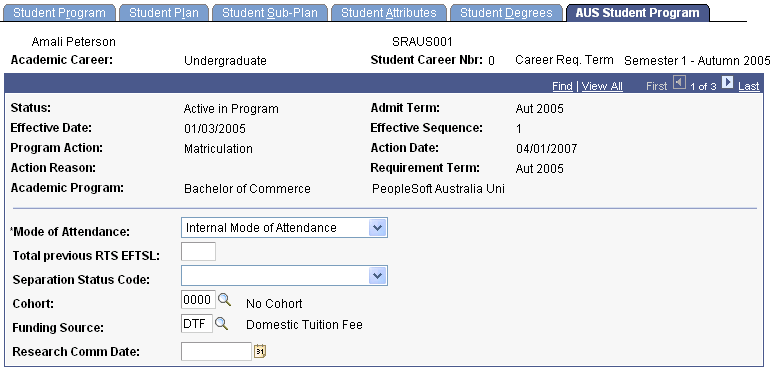Viewport: 774px width, 372px height.
Task: Switch to the Student Sub-Plan tab
Action: click(x=270, y=13)
